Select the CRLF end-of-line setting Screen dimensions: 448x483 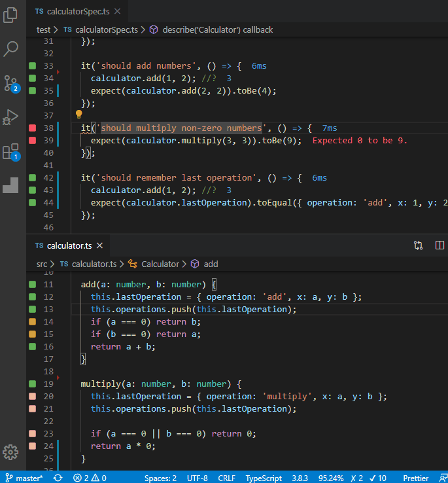point(226,478)
